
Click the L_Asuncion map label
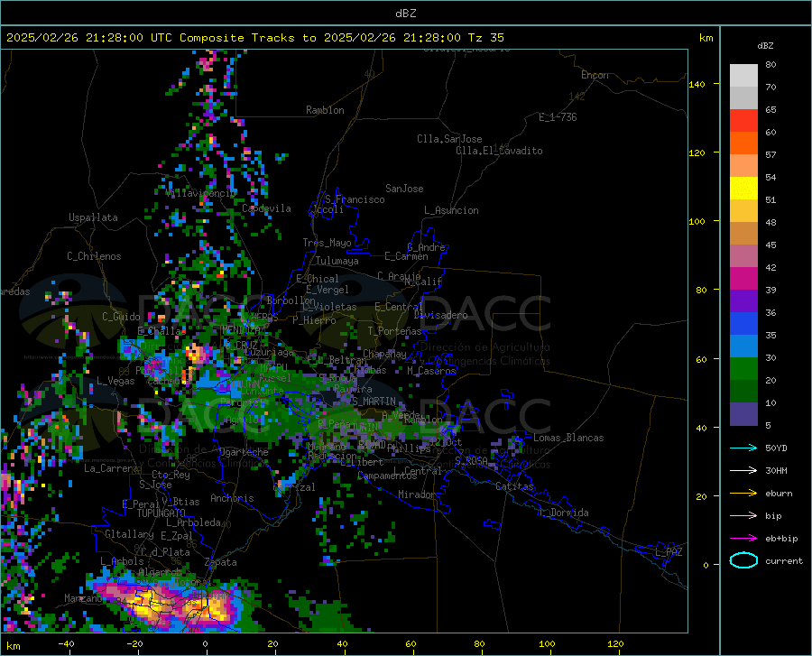(451, 211)
